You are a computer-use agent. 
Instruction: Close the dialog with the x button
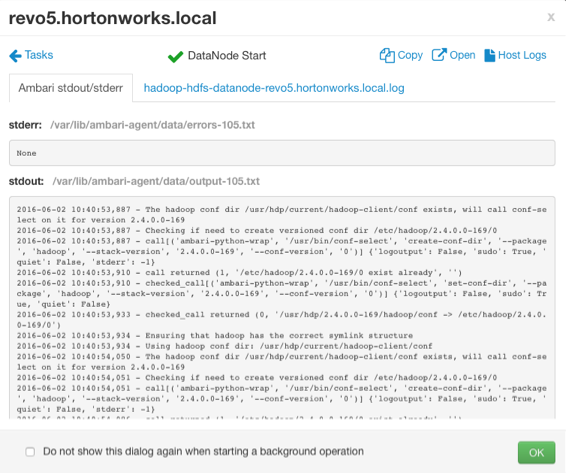point(551,17)
